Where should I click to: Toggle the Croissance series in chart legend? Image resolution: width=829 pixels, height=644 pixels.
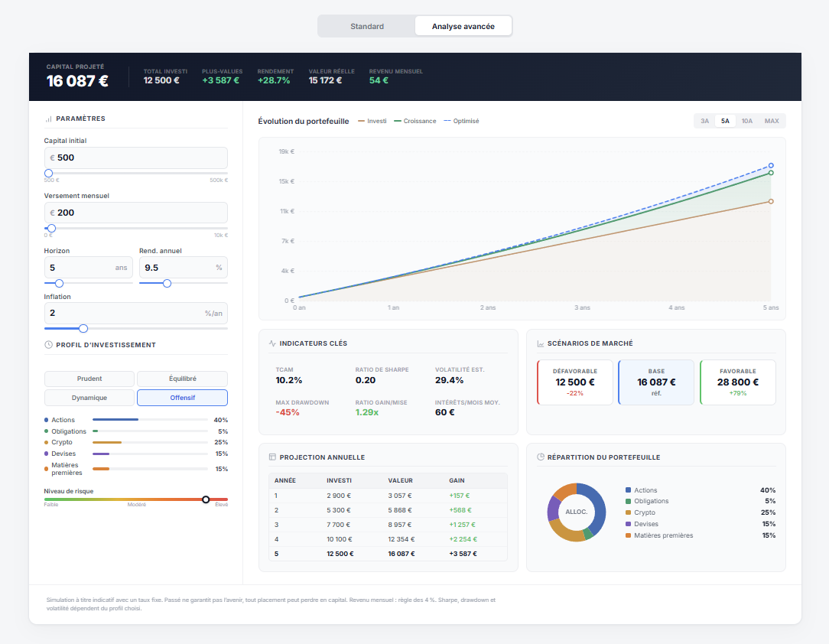[x=414, y=121]
